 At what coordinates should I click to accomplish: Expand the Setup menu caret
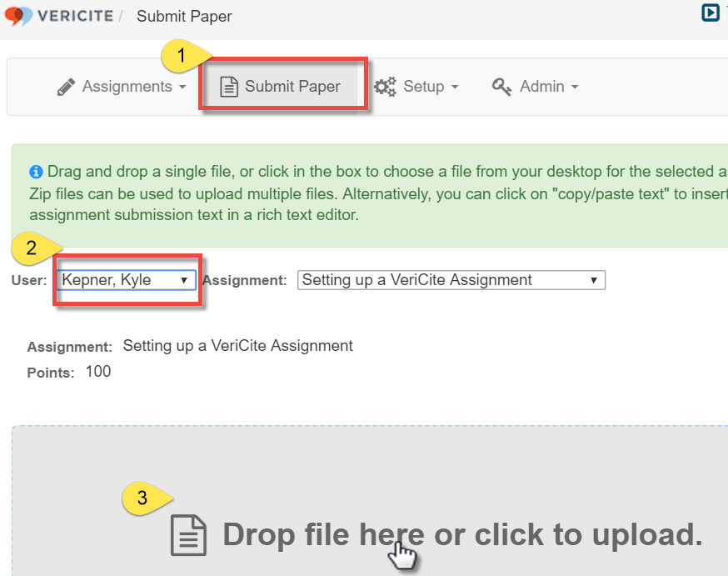click(x=455, y=88)
